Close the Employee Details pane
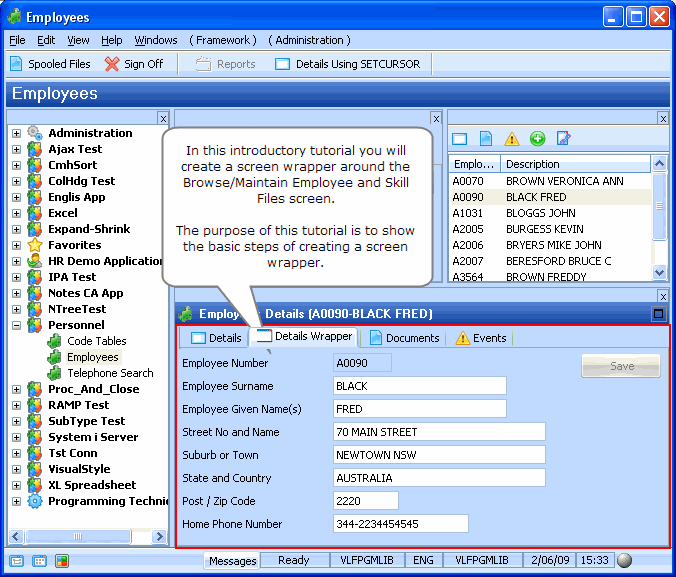 tap(663, 296)
